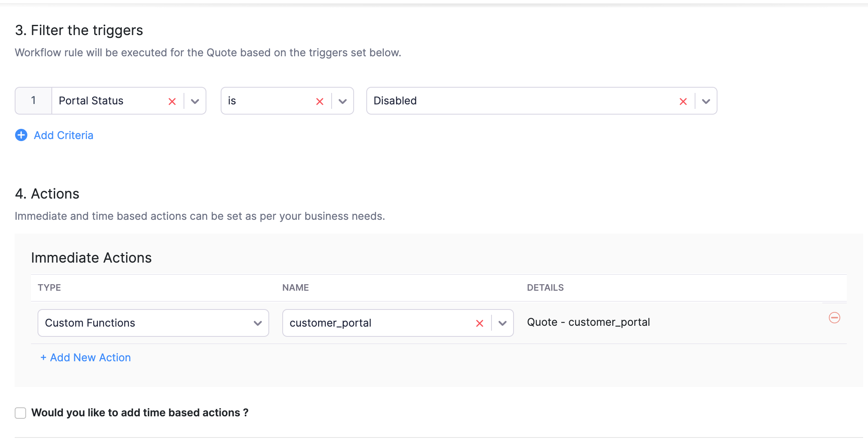Remove the Custom Functions action row
The width and height of the screenshot is (868, 442).
(835, 318)
